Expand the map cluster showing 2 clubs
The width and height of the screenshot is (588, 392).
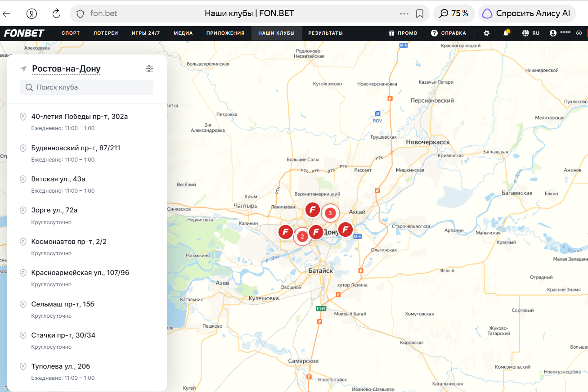[302, 236]
